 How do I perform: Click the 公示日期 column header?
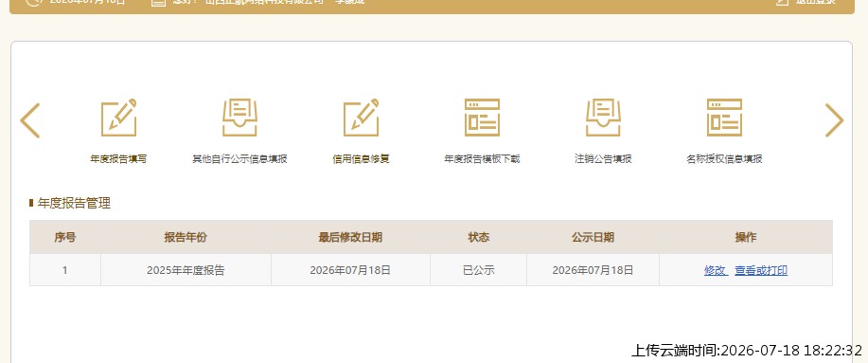(593, 237)
